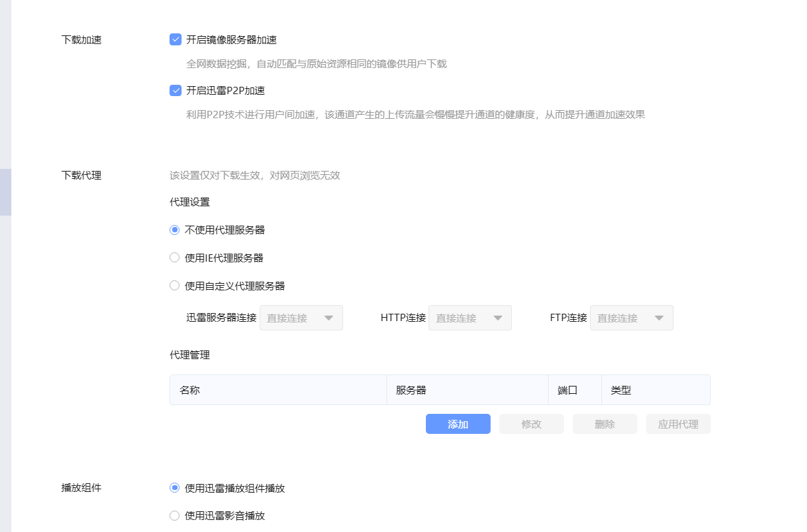The width and height of the screenshot is (807, 532).
Task: Open the FTP连接 connection selector
Action: coord(631,318)
